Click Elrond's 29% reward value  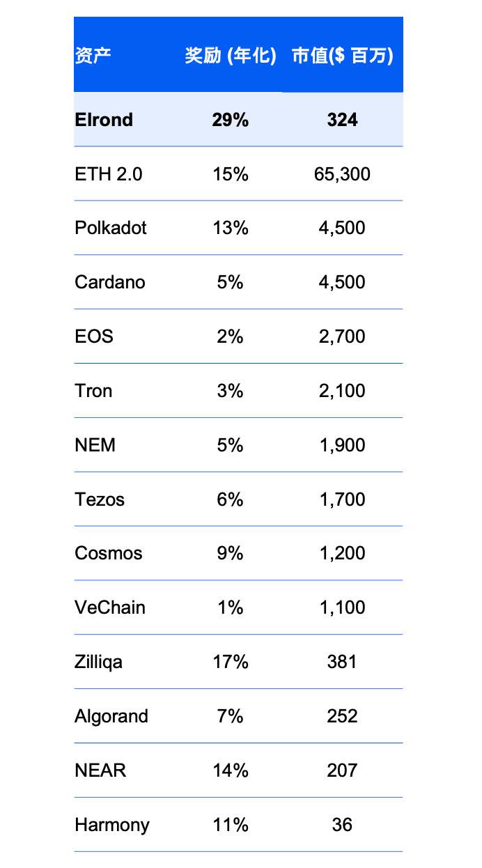pos(231,120)
